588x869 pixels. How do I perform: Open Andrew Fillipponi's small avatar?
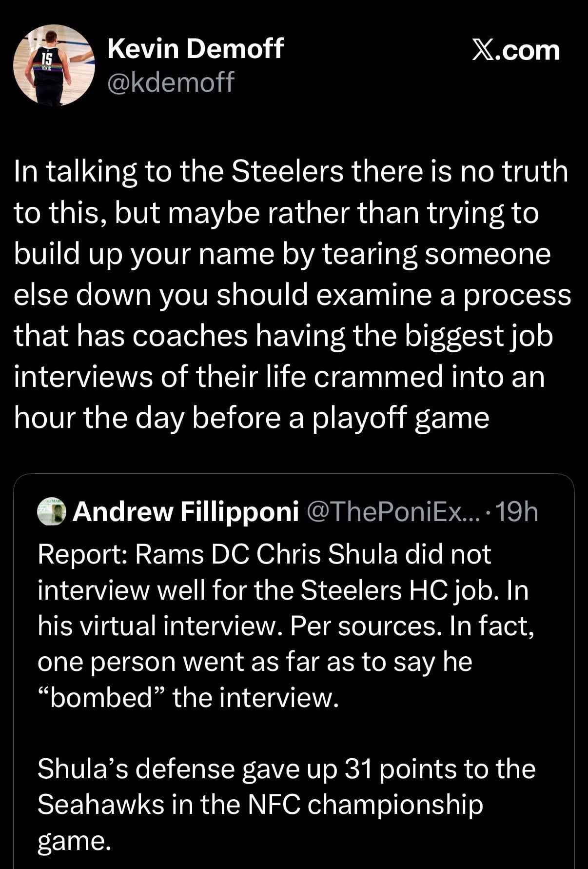51,512
